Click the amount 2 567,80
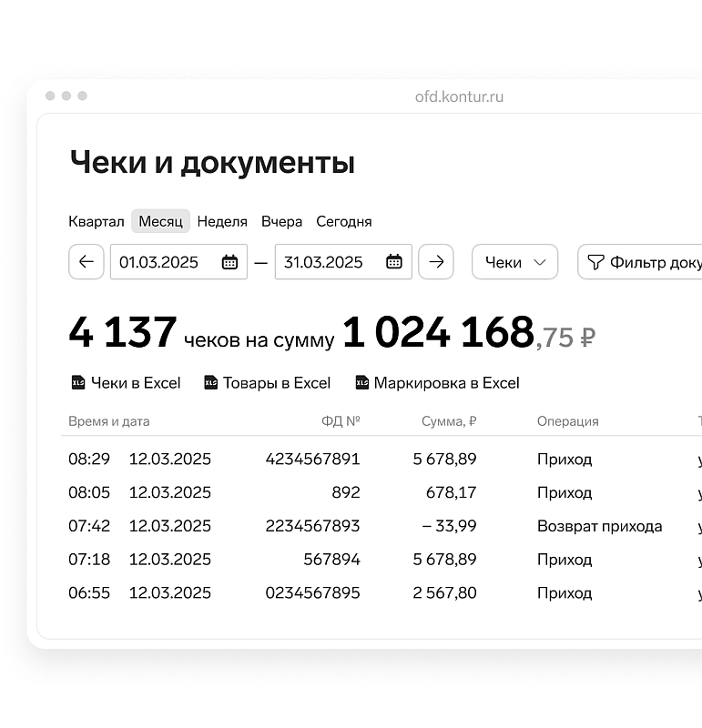 [x=444, y=592]
